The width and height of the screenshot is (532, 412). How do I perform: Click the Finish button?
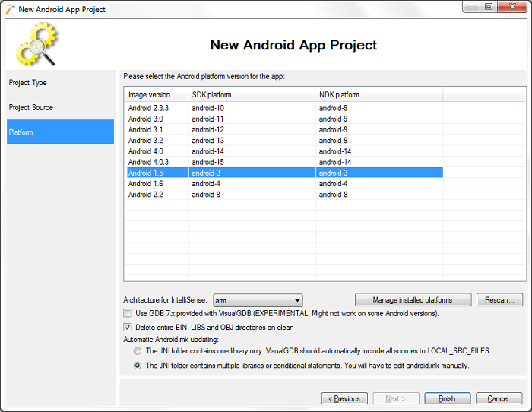pos(447,398)
